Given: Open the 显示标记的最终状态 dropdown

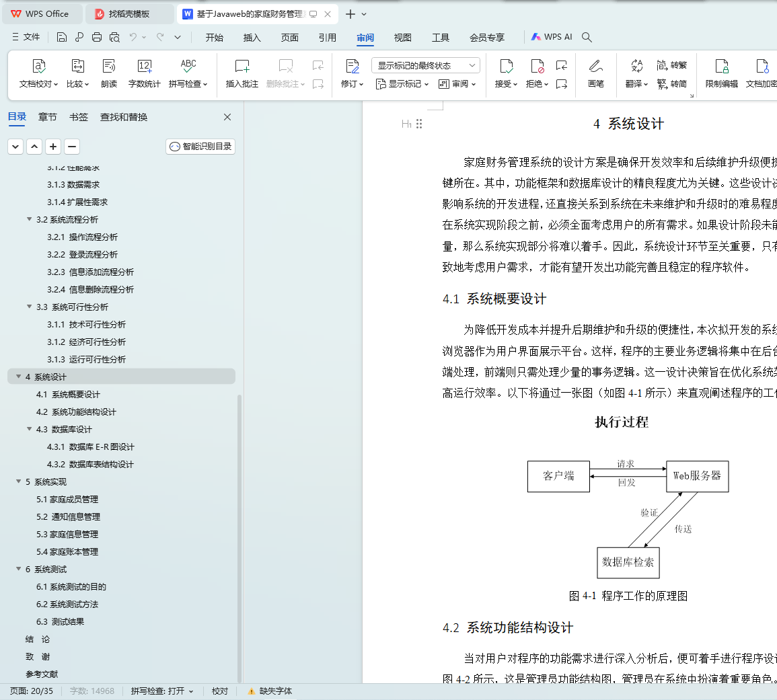Looking at the screenshot, I should click(x=426, y=65).
